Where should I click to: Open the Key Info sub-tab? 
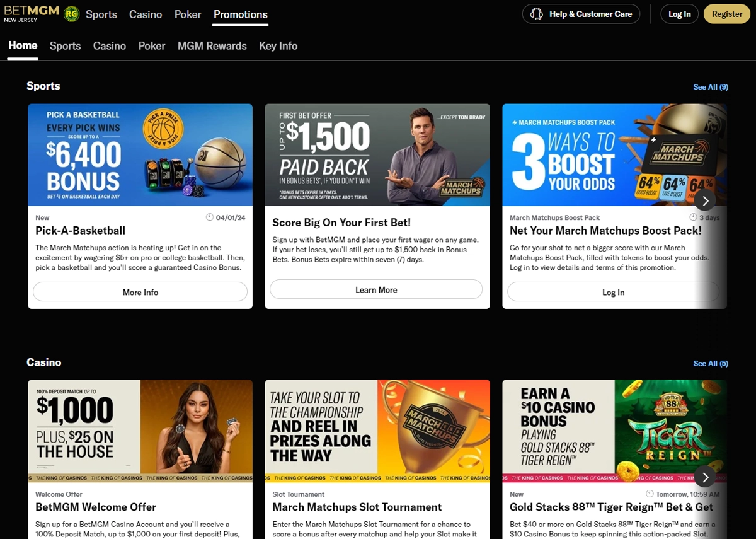(278, 46)
